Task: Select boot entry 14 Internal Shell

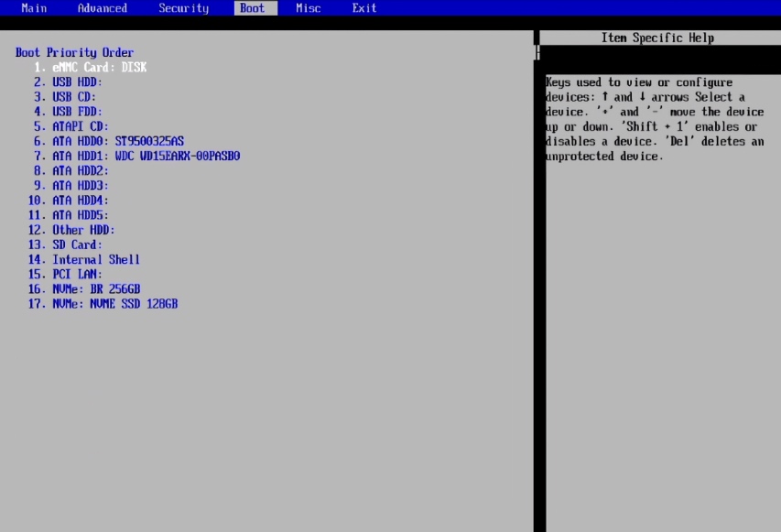Action: pos(83,259)
